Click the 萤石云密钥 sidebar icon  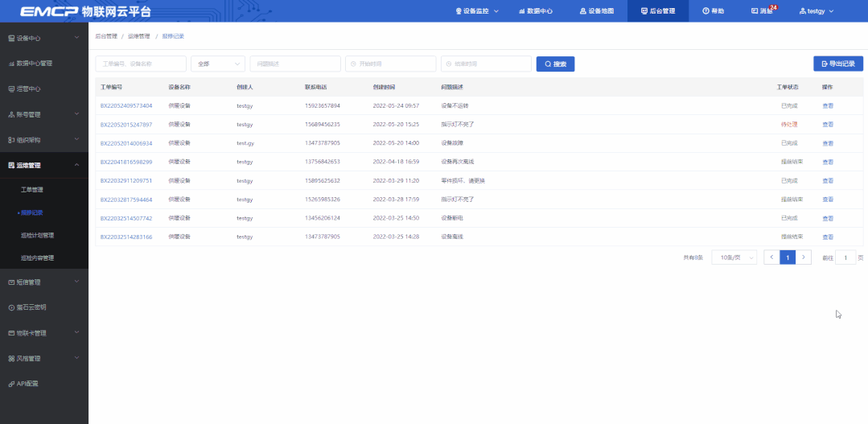[11, 307]
